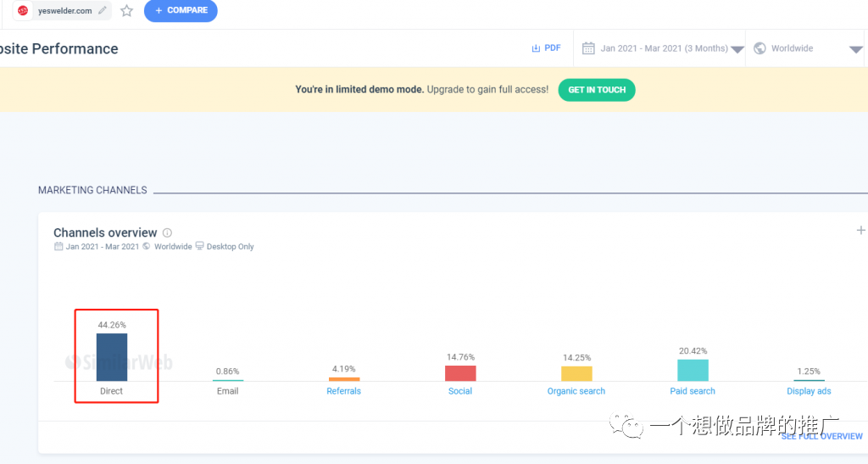Click the dark blue Direct traffic bar
Screen dimensions: 868x464
coord(112,356)
